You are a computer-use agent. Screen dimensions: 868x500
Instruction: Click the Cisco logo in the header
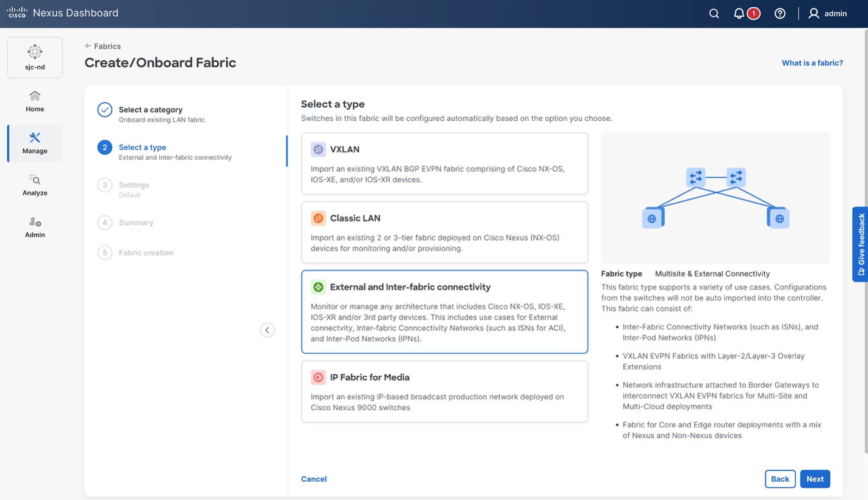click(x=17, y=13)
